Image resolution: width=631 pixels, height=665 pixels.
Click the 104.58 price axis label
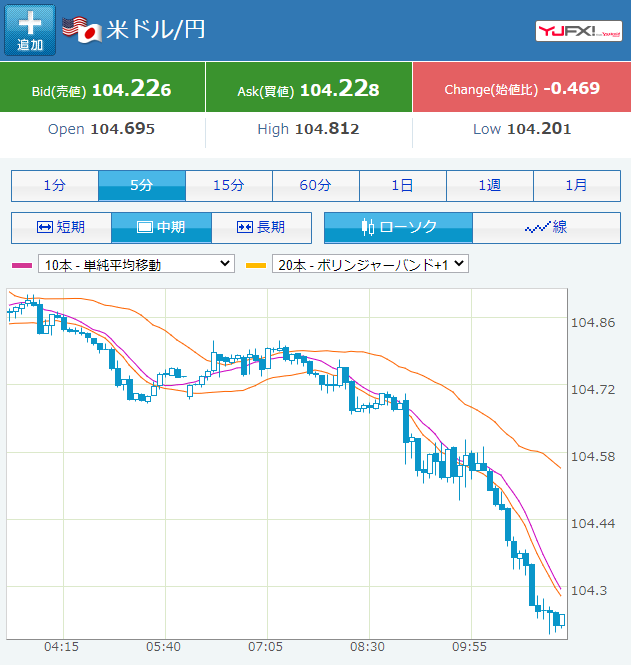tap(593, 457)
